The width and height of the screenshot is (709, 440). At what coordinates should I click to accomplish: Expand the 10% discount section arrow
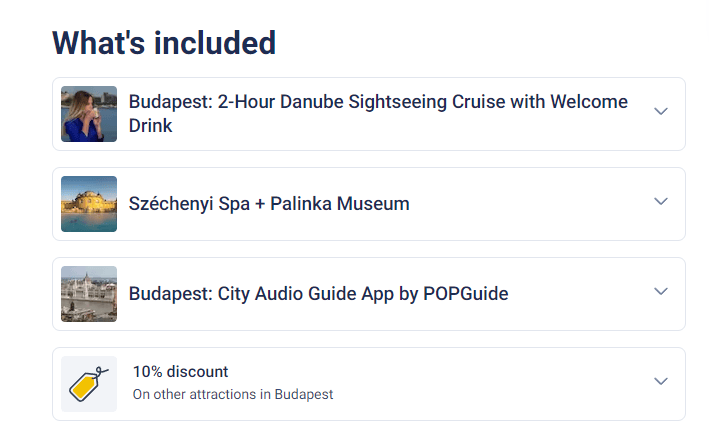point(661,381)
